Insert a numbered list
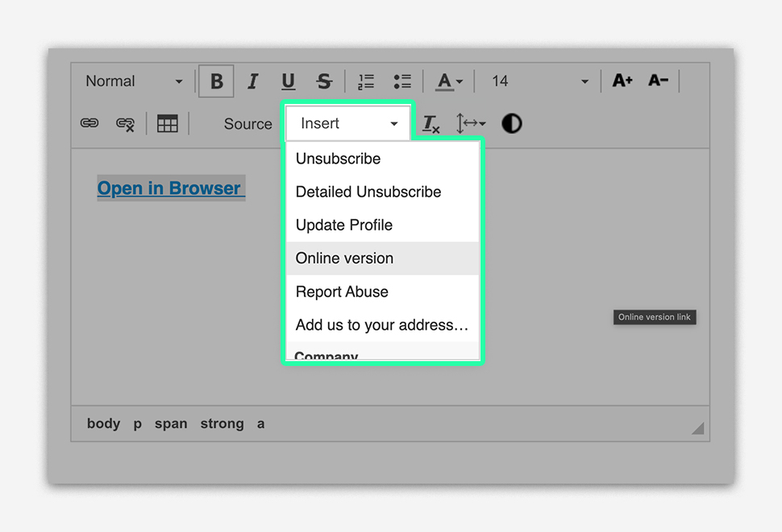Viewport: 782px width, 532px height. tap(366, 81)
